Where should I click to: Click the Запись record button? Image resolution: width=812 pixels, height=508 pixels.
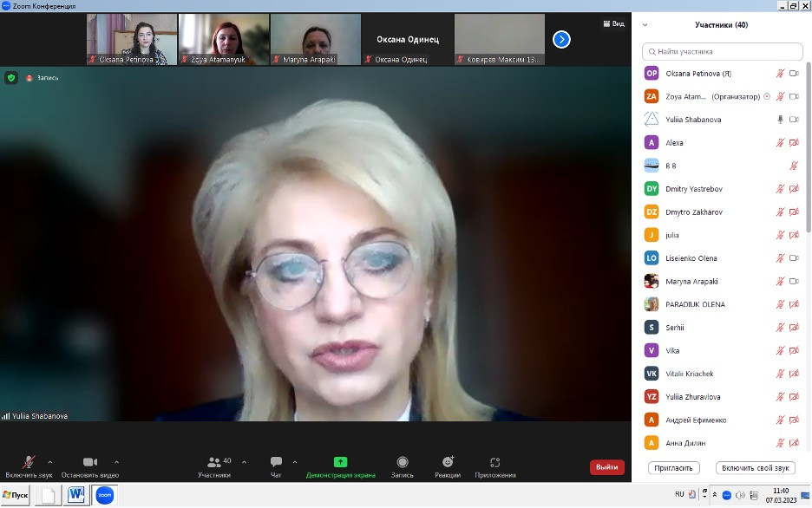pyautogui.click(x=403, y=466)
